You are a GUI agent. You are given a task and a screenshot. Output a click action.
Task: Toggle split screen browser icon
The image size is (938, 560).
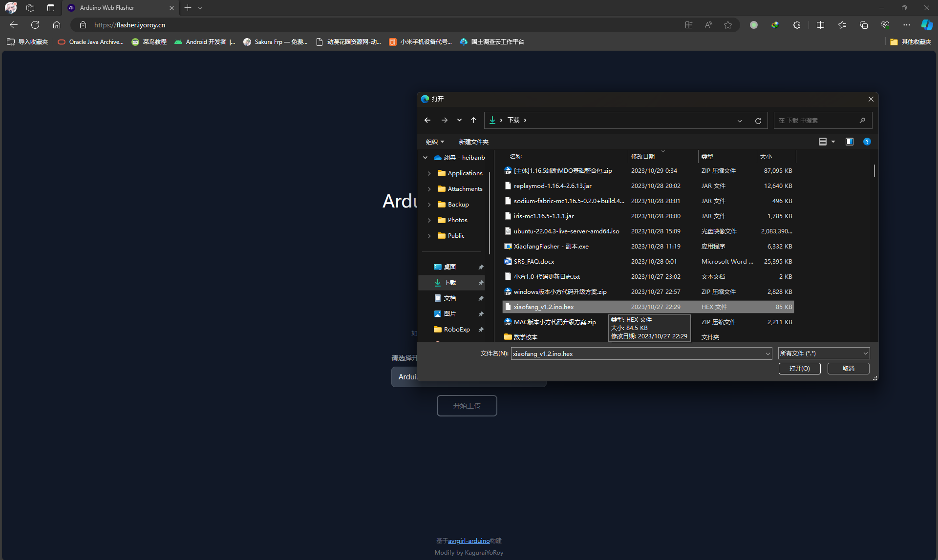820,25
